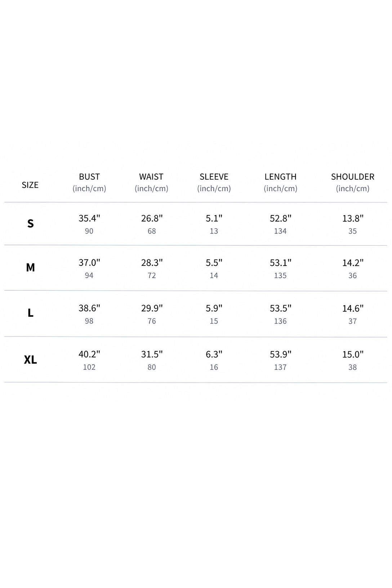Select the M size row label

[31, 267]
